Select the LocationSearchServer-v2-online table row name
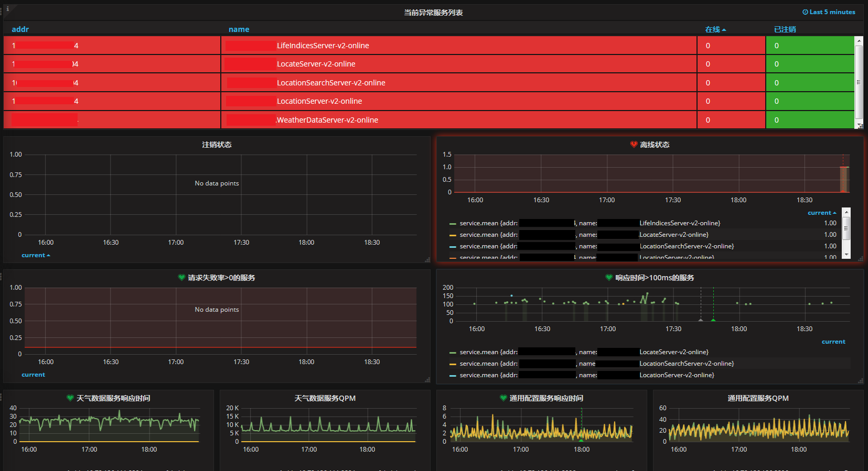Image resolution: width=868 pixels, height=471 pixels. tap(331, 83)
